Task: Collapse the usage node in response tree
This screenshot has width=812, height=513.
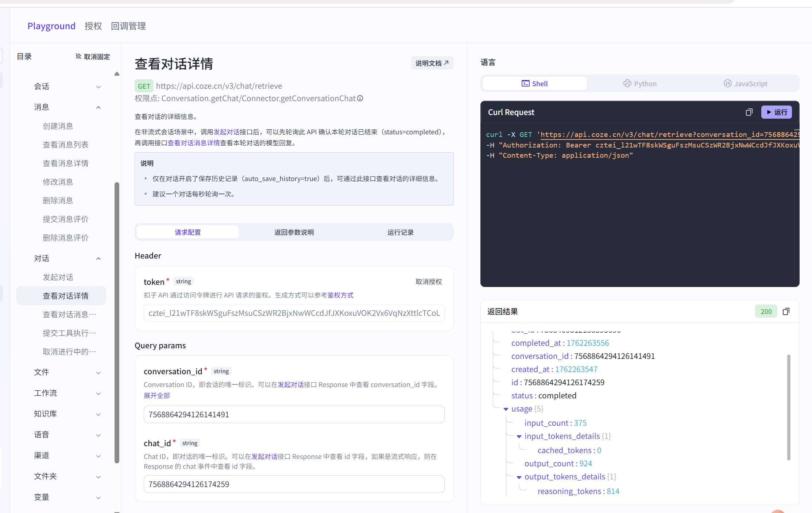Action: (506, 409)
